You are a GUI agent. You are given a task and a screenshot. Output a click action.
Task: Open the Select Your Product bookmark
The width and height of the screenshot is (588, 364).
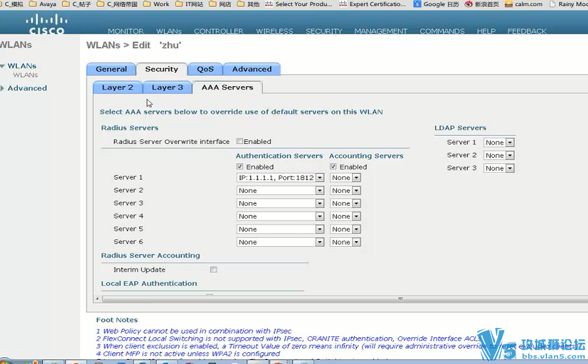click(298, 4)
